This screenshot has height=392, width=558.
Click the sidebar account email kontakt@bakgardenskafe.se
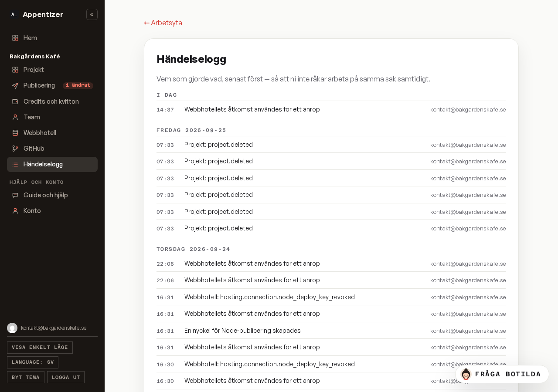(54, 328)
